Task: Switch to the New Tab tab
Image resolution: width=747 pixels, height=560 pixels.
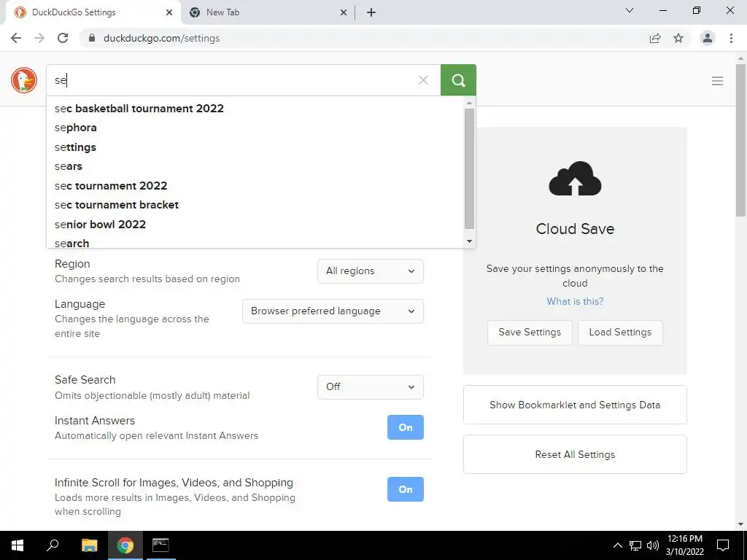Action: pos(268,12)
